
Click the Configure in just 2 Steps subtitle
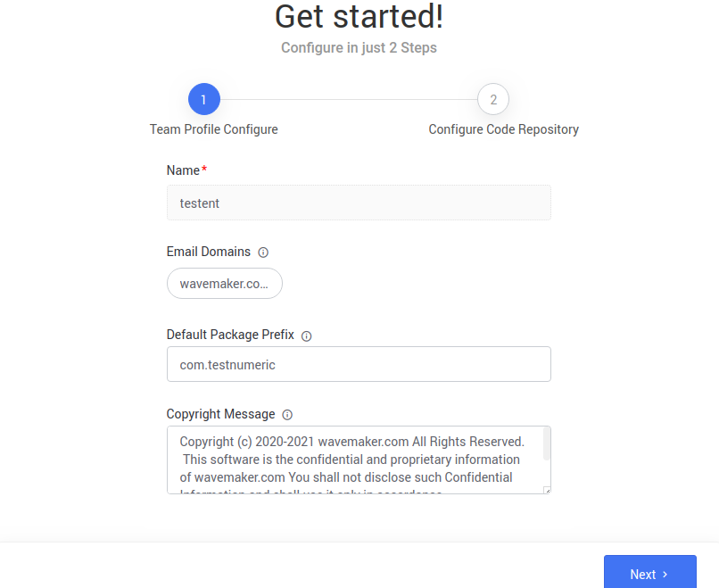pos(359,47)
